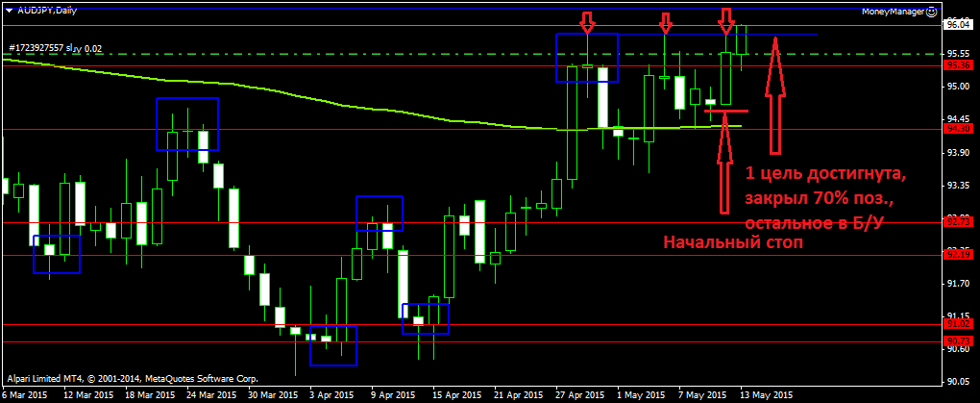The height and width of the screenshot is (403, 980).
Task: Click the 94.45 price scale value
Action: [x=958, y=119]
